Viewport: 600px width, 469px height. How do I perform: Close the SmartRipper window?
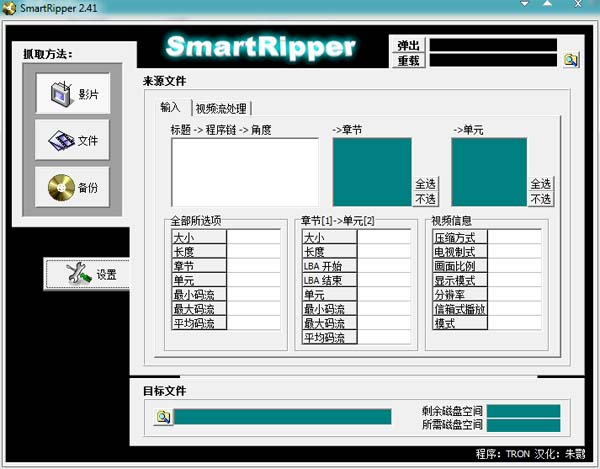[x=578, y=4]
